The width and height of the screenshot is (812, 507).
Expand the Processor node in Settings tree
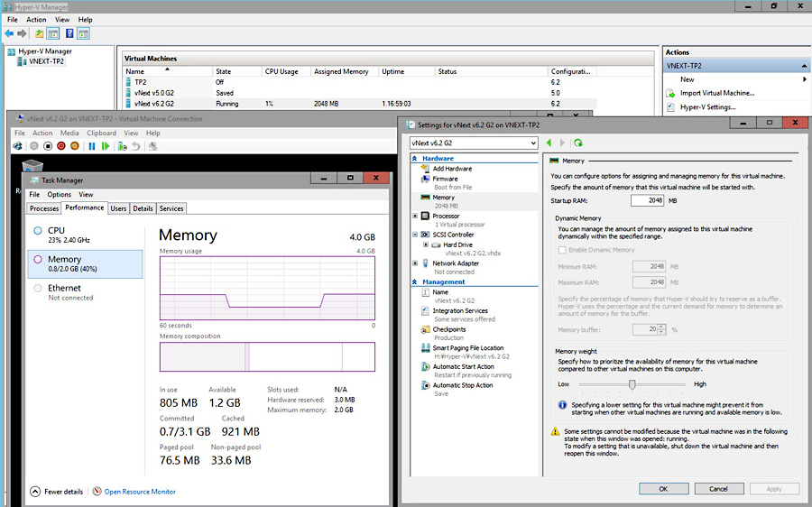(415, 216)
